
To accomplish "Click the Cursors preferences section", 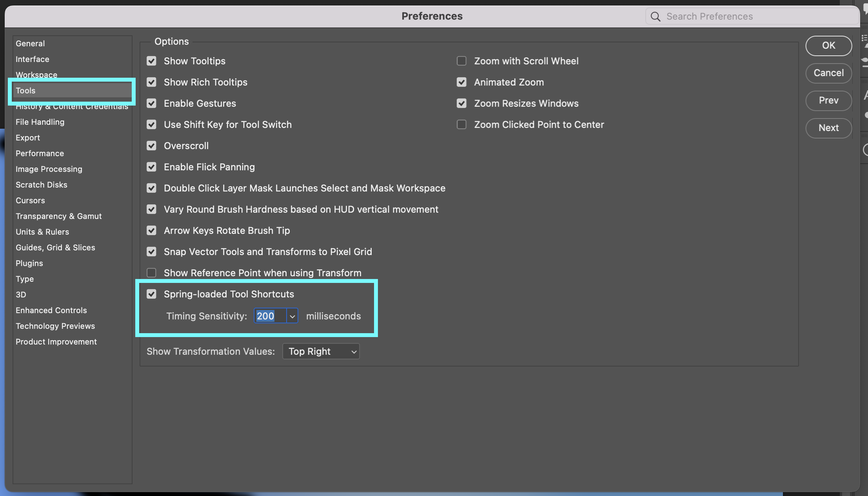I will [x=30, y=200].
